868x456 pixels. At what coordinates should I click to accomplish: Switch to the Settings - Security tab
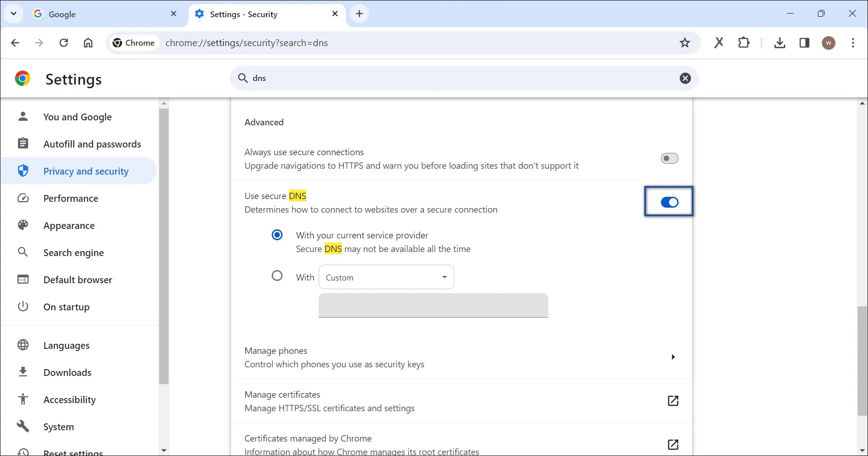click(253, 14)
